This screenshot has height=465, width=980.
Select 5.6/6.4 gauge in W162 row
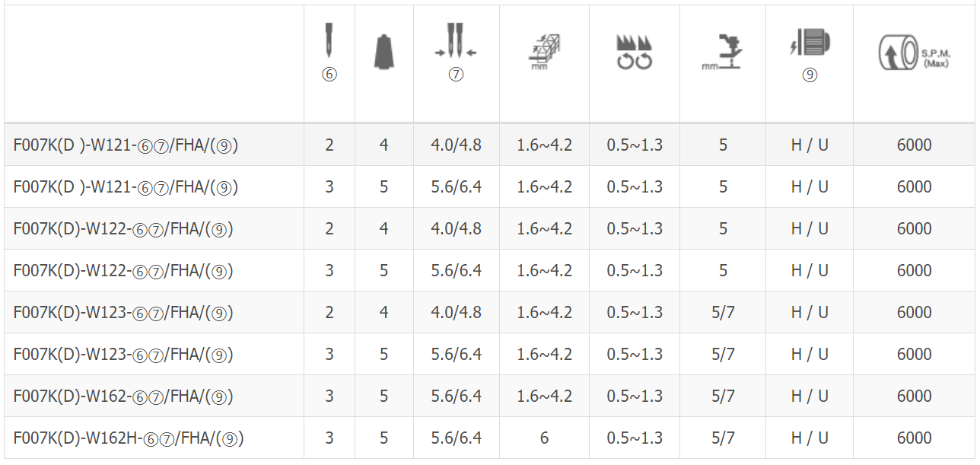[456, 396]
